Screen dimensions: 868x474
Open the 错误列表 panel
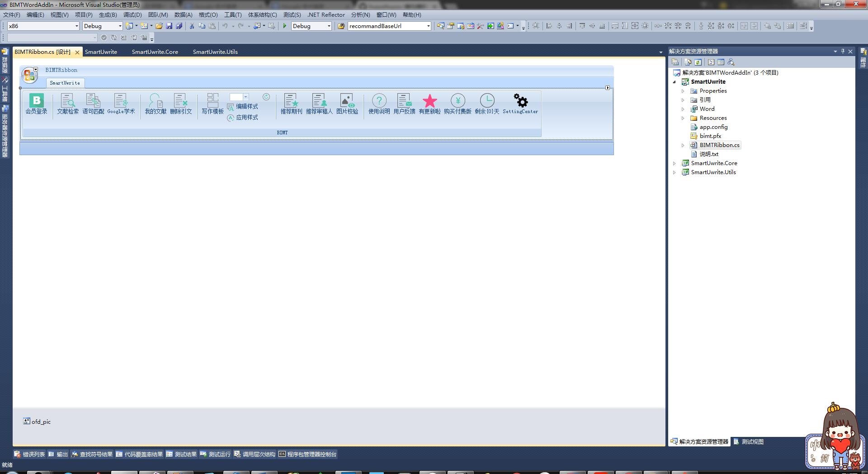29,455
